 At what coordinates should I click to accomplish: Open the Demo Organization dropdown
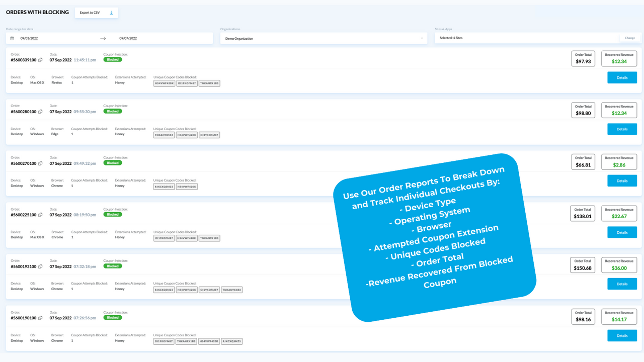[x=324, y=38]
